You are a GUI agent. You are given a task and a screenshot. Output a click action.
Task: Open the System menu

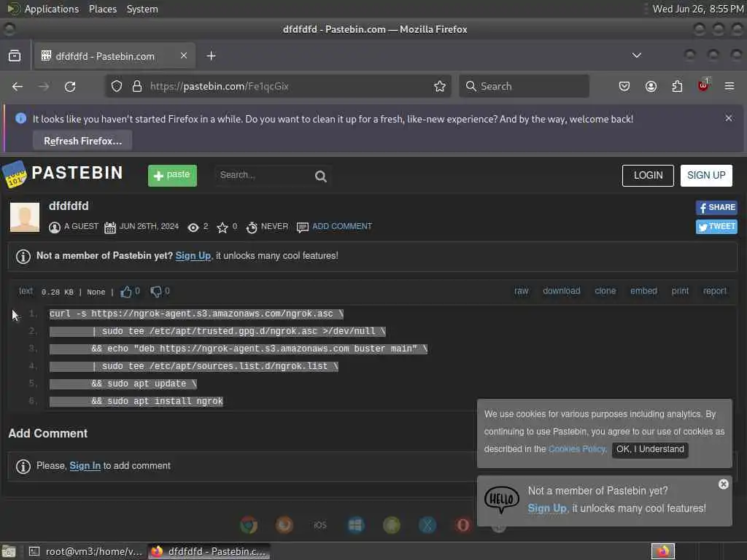point(142,9)
